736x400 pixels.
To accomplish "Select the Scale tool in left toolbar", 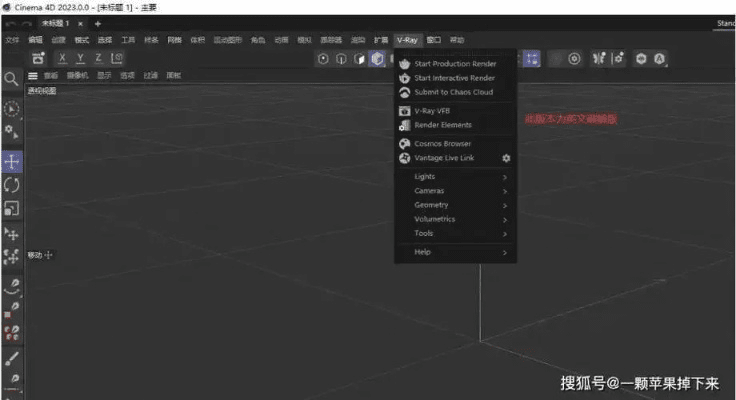I will coord(12,208).
